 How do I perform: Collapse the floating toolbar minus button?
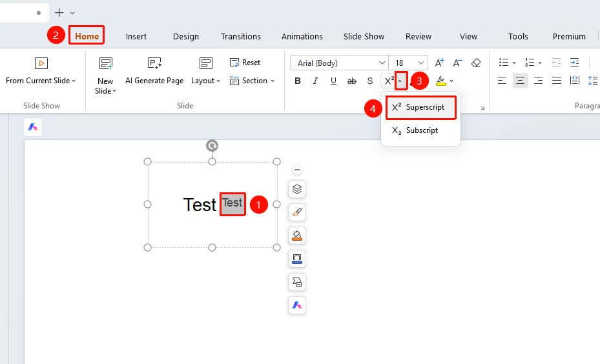click(x=297, y=170)
